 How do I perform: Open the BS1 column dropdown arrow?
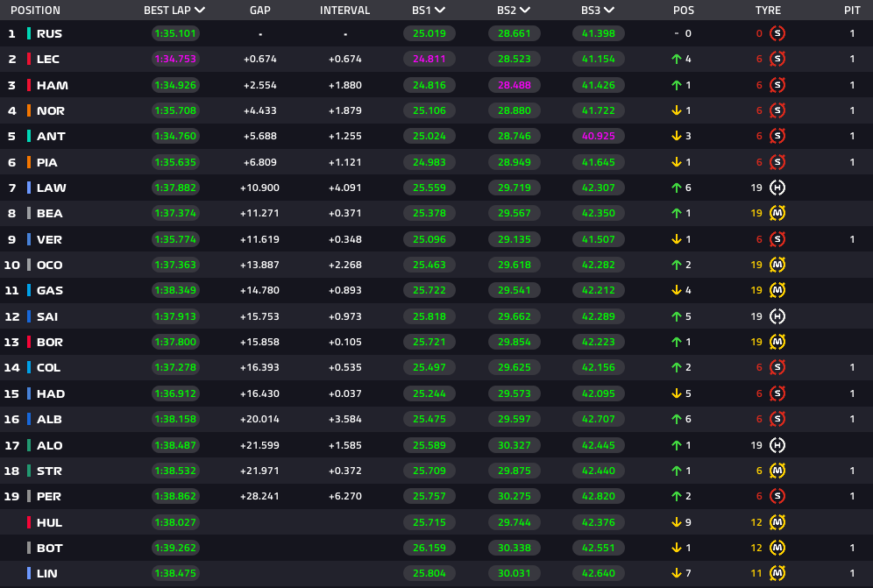pyautogui.click(x=440, y=11)
